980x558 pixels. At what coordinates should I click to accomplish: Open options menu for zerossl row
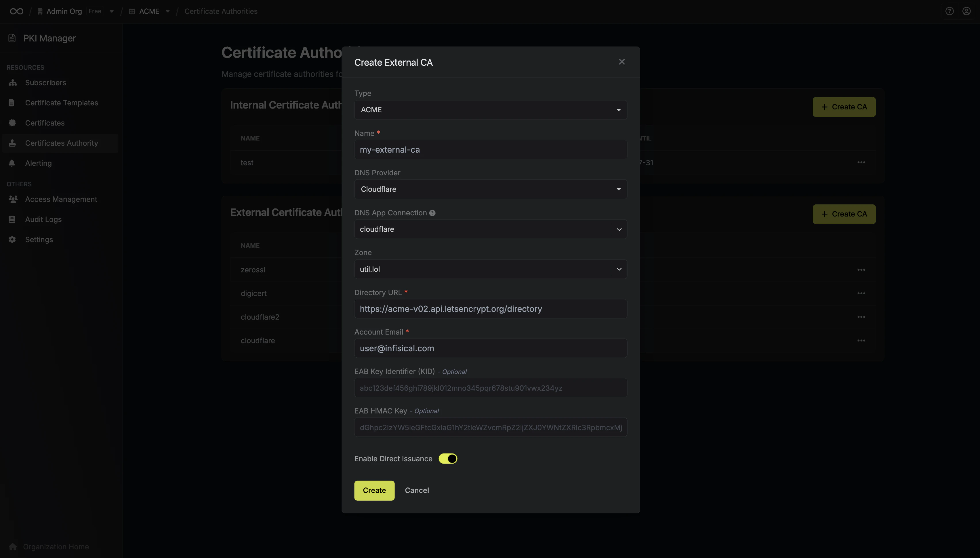coord(861,270)
